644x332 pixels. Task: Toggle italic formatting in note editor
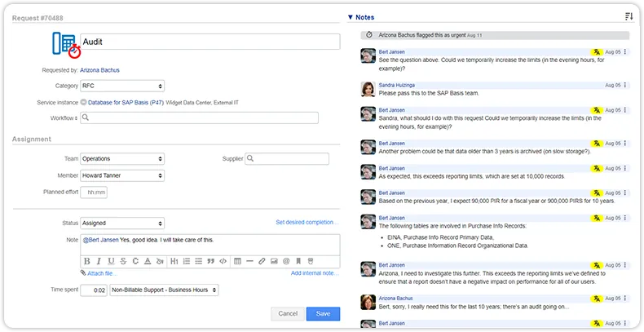click(x=99, y=261)
